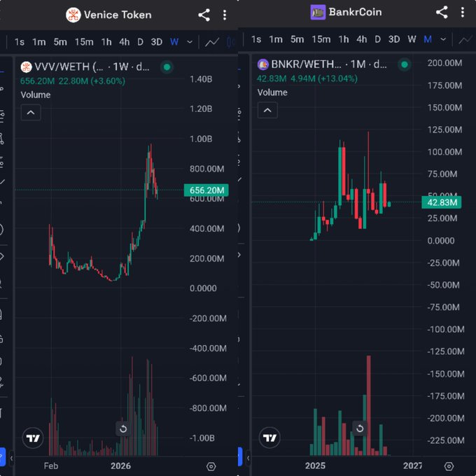
Task: Click Feb date label on Venice time axis
Action: point(50,466)
